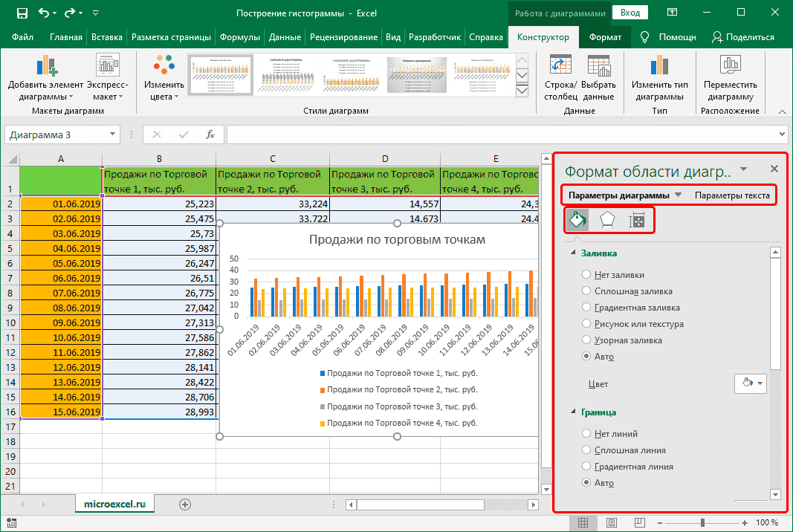This screenshot has width=793, height=532.
Task: Choose Градиентная линия border option
Action: [x=587, y=467]
